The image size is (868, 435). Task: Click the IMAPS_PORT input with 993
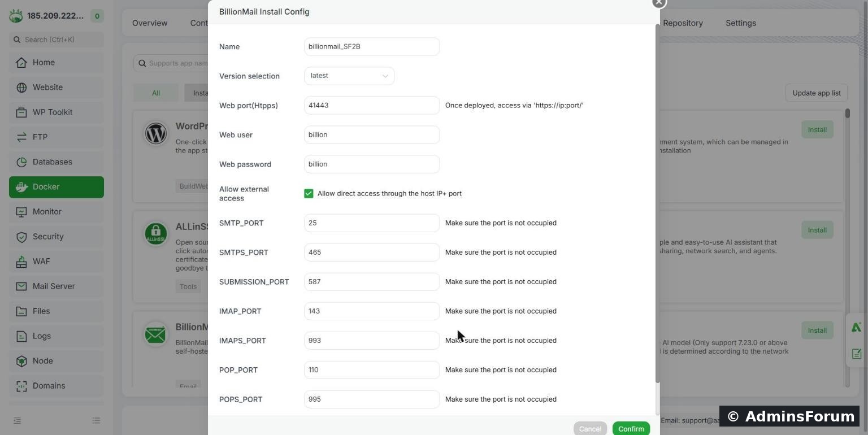click(x=372, y=341)
